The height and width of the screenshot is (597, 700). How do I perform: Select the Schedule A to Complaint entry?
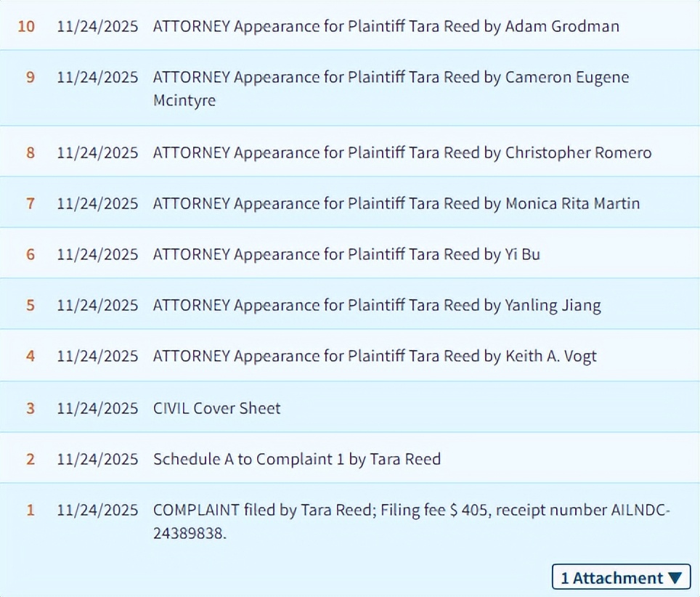(x=296, y=459)
